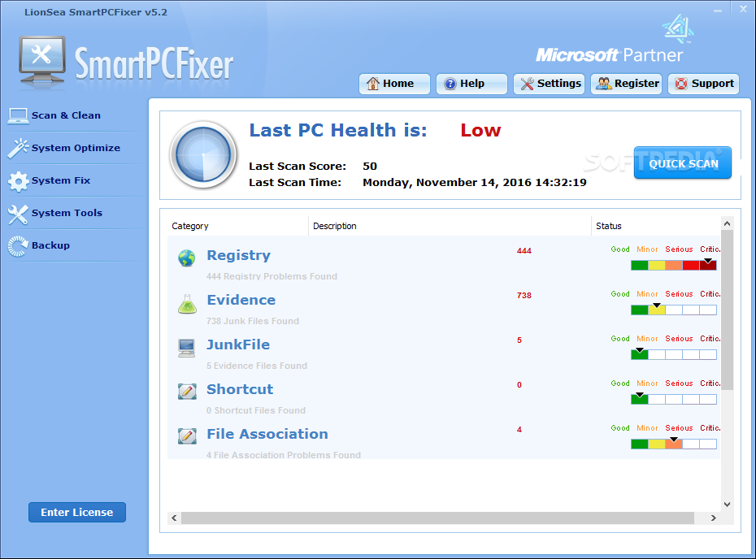Minimize the SmartPCFixer window
Viewport: 756px width, 559px height.
(718, 10)
